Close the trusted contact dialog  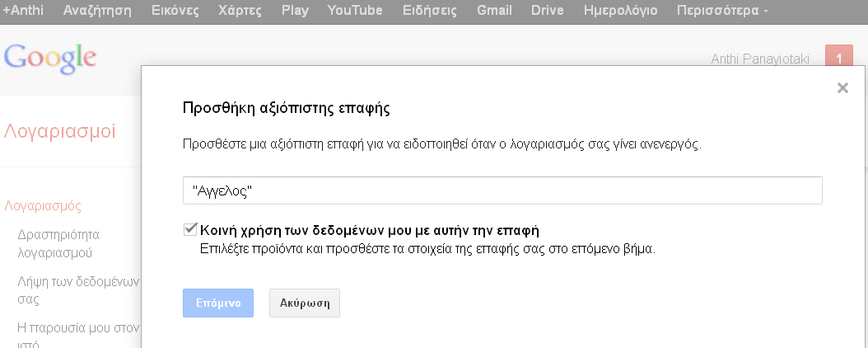click(842, 88)
